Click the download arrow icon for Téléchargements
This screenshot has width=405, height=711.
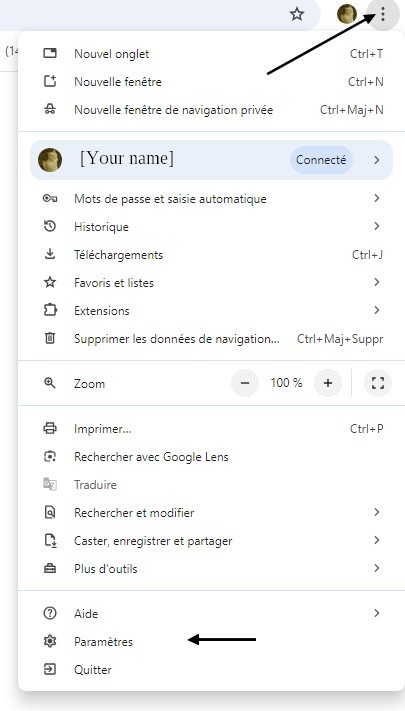pos(50,254)
